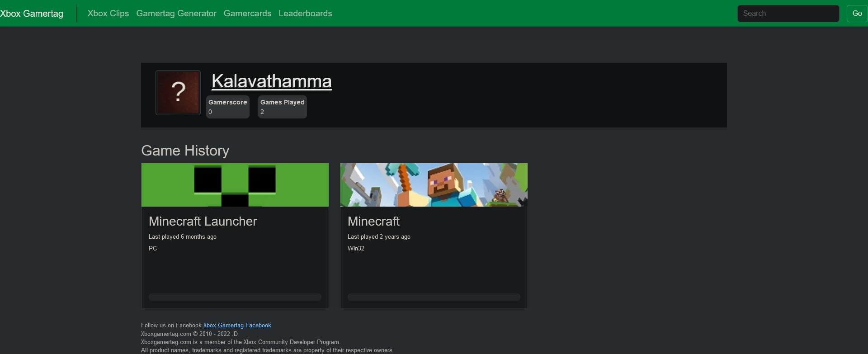Open the Xbox Gamertag home link
This screenshot has width=868, height=354.
click(x=32, y=14)
